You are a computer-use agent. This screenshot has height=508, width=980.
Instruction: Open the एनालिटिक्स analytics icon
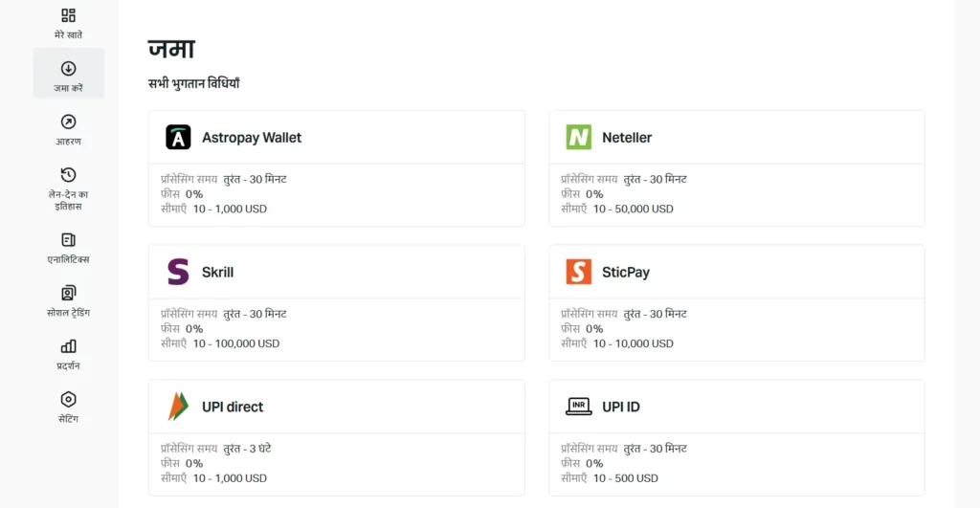click(x=68, y=240)
